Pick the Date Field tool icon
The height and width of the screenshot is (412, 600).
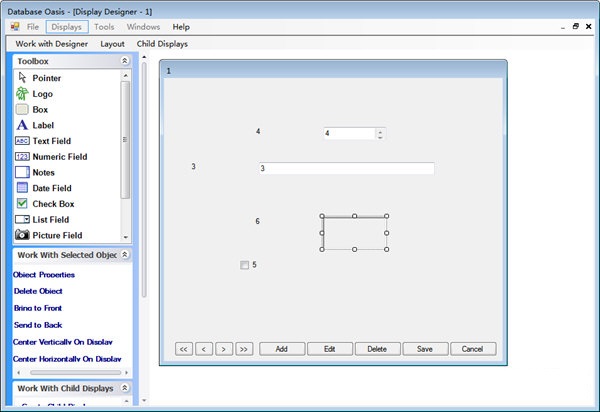pyautogui.click(x=22, y=188)
